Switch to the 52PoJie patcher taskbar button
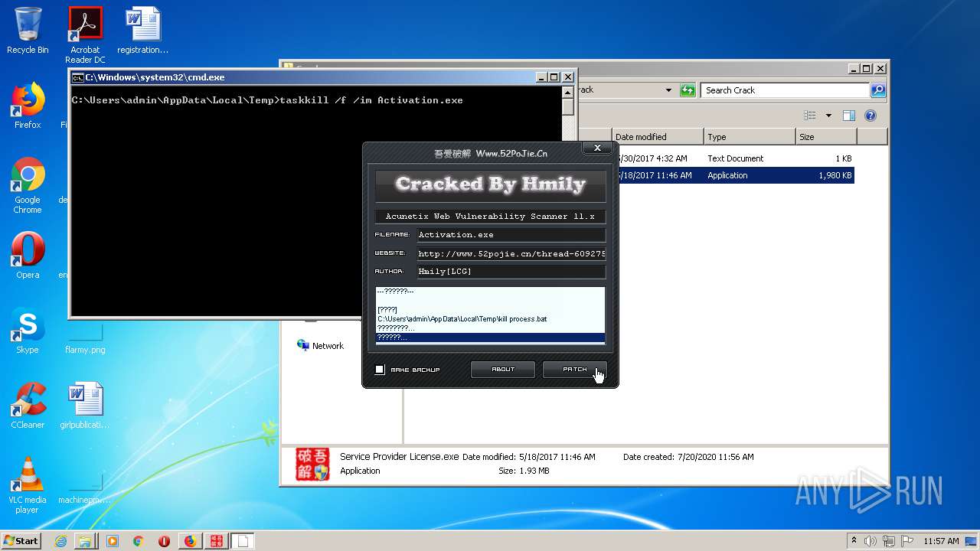Viewport: 980px width, 551px height. pyautogui.click(x=217, y=541)
